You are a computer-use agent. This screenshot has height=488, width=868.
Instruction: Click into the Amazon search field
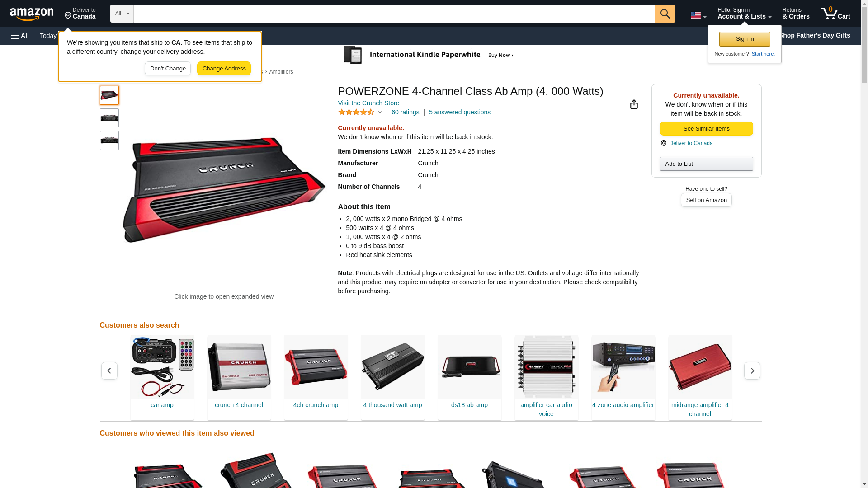394,14
